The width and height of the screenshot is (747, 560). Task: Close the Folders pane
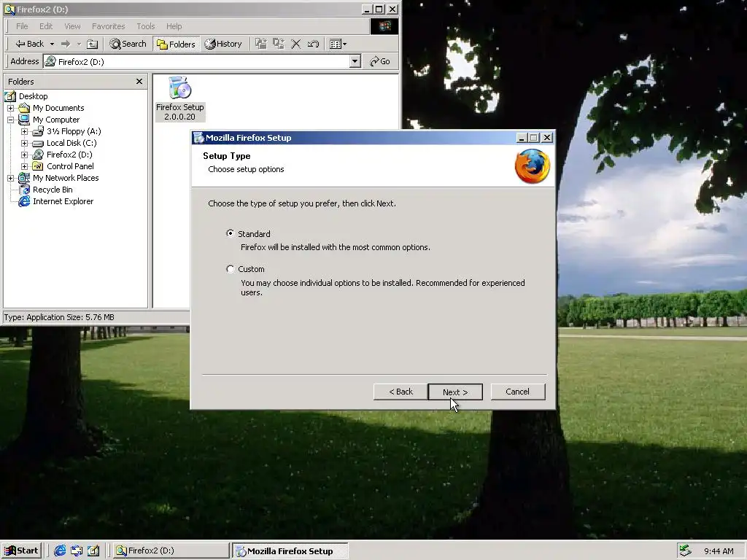coord(139,82)
